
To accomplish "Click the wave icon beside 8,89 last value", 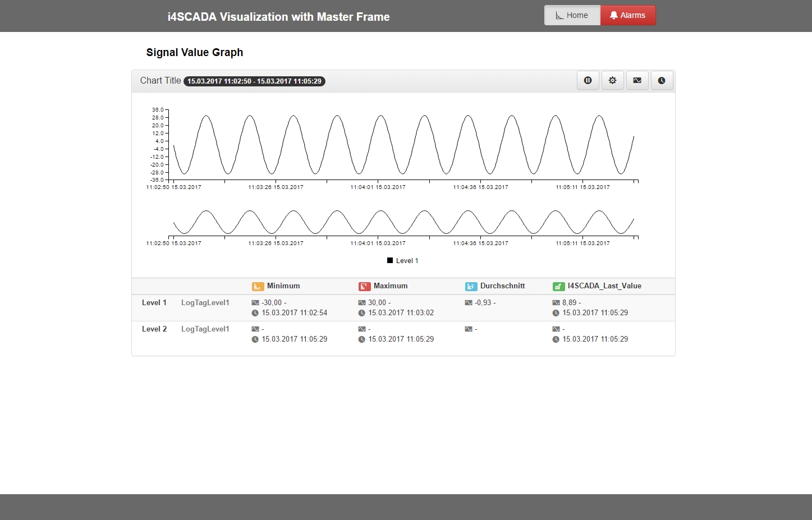I will click(x=556, y=303).
